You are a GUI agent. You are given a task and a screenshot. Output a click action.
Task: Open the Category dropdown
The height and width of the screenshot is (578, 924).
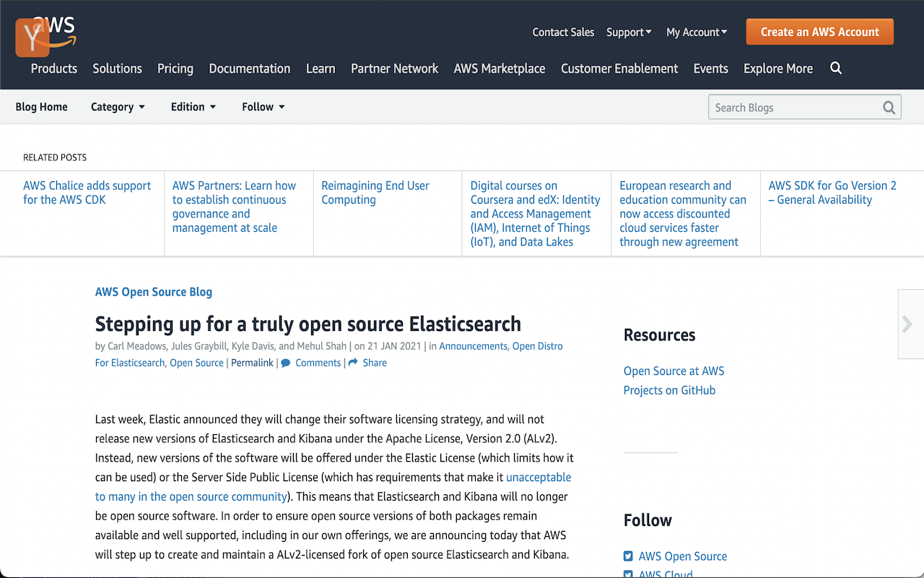[118, 107]
